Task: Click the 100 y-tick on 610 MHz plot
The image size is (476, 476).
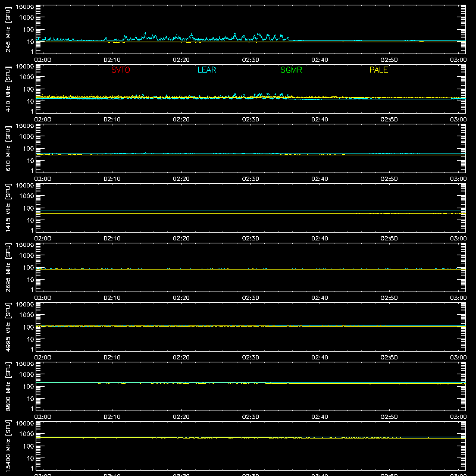Action: pyautogui.click(x=29, y=149)
